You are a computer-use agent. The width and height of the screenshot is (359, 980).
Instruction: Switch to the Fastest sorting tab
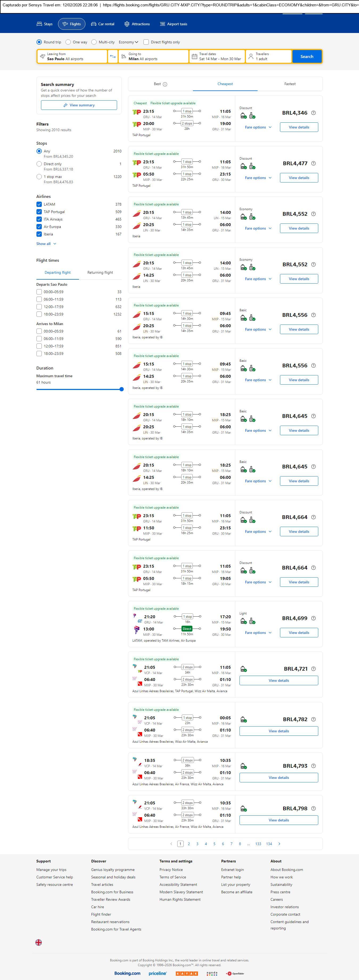click(290, 84)
